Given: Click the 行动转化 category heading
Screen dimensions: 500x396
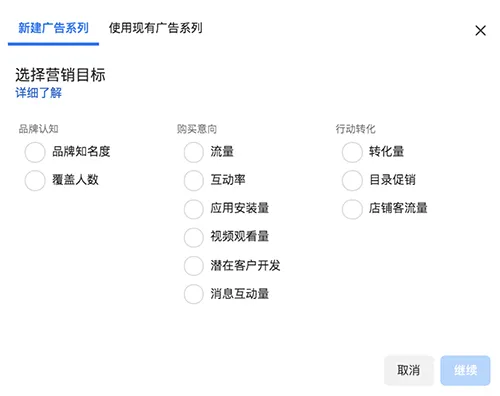Looking at the screenshot, I should point(355,129).
